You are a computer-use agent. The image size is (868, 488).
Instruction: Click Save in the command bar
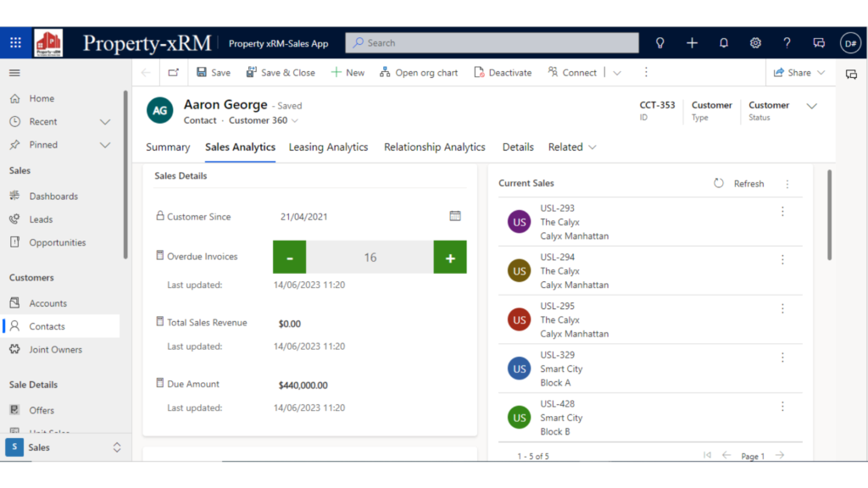[214, 73]
